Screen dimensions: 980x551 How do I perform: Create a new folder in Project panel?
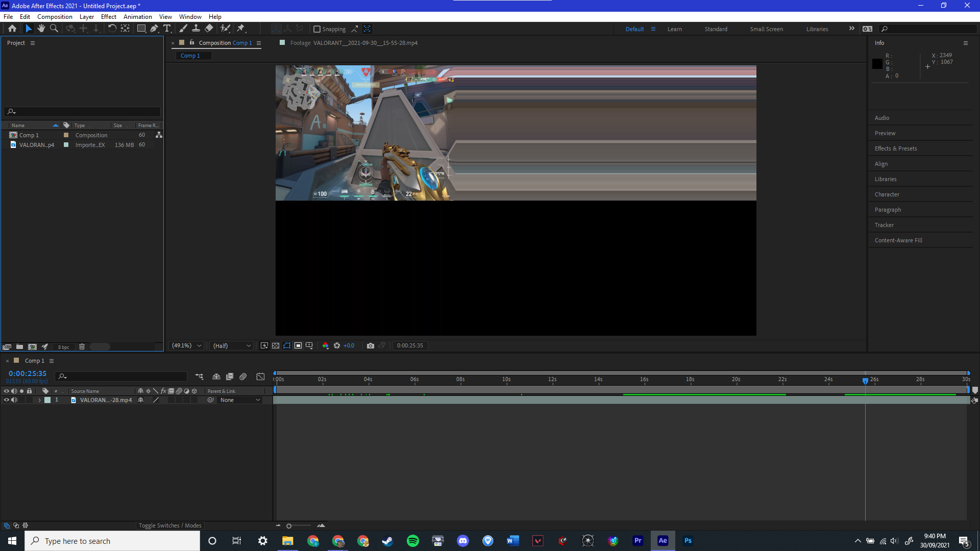point(19,347)
